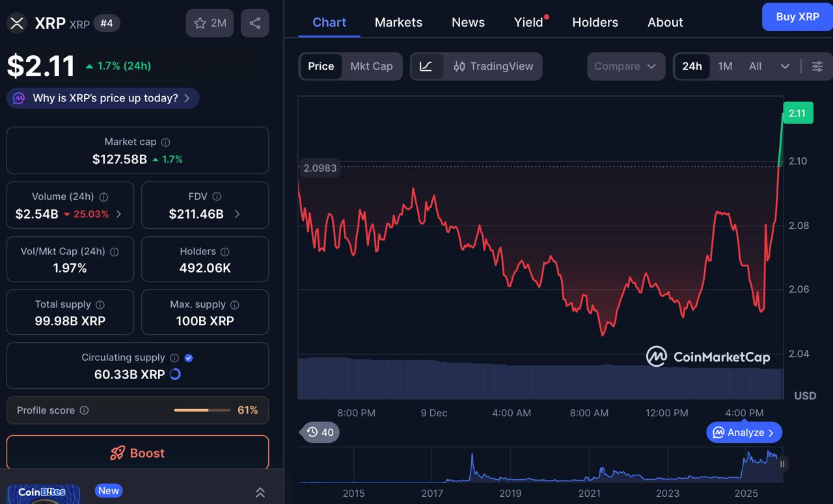Screen dimensions: 833x504
Task: Collapse the CoinBites panel chevron
Action: [x=260, y=492]
